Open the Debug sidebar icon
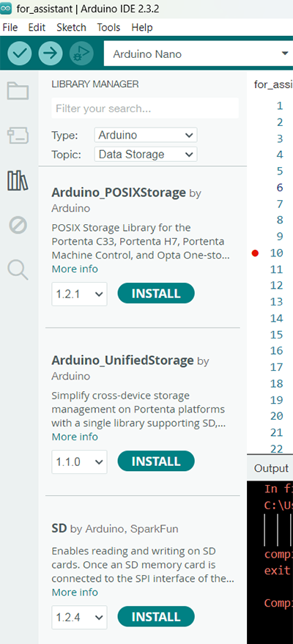Viewport: 293px width, 644px height. (18, 225)
